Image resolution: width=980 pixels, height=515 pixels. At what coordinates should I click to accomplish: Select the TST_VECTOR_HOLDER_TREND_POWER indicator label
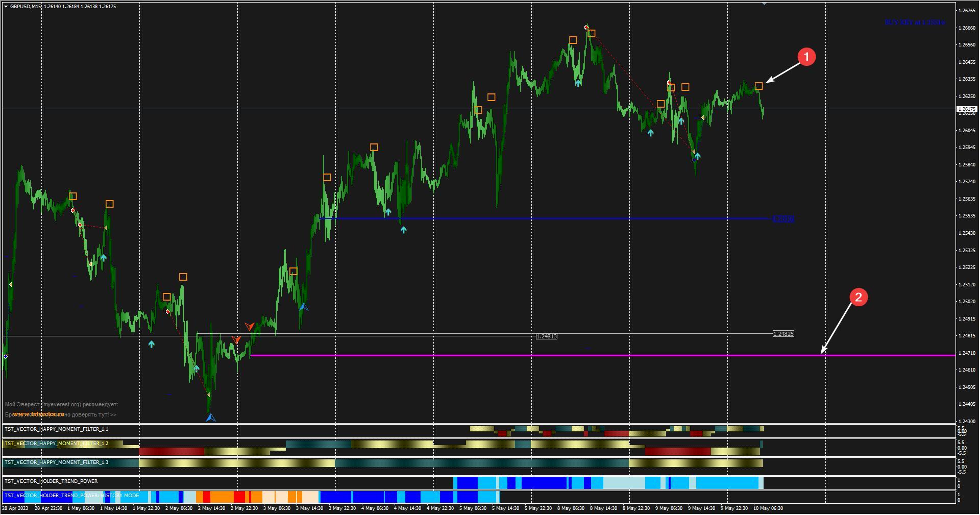click(51, 481)
